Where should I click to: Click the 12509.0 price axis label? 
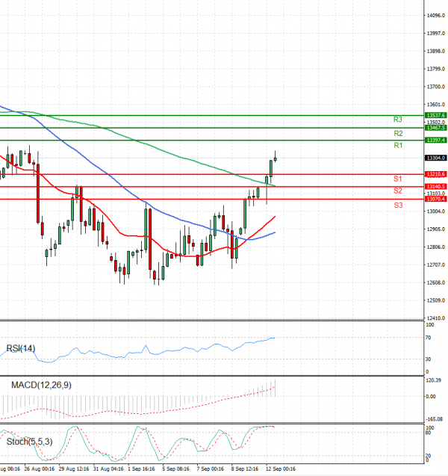tap(436, 300)
